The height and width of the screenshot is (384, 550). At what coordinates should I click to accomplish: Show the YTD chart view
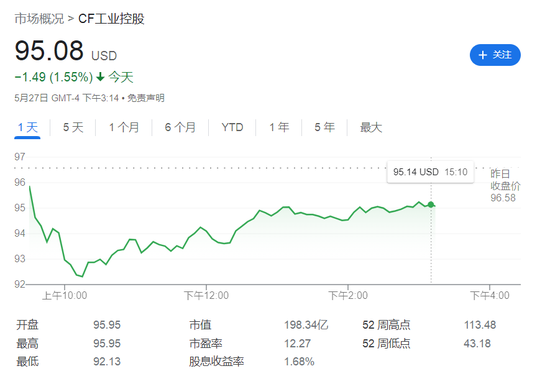click(x=232, y=127)
